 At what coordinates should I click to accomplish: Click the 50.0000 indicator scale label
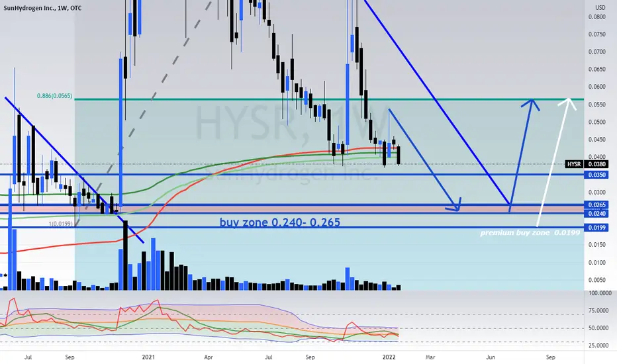pos(598,328)
